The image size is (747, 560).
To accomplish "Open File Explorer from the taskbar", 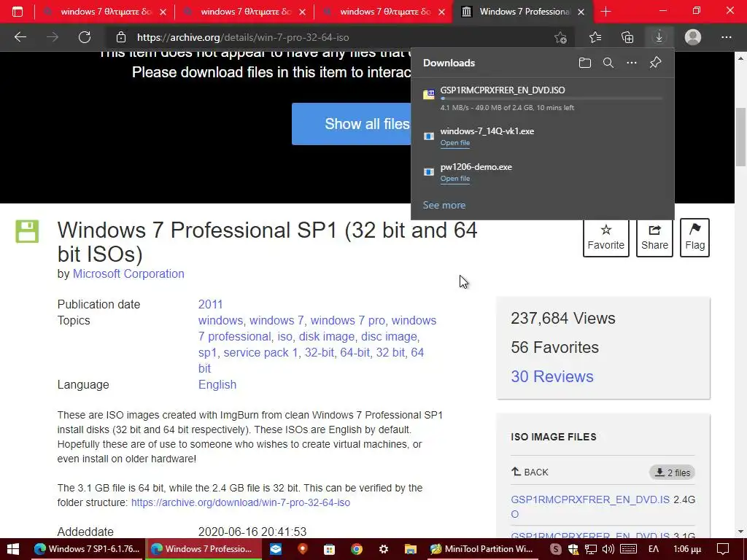I will (410, 549).
